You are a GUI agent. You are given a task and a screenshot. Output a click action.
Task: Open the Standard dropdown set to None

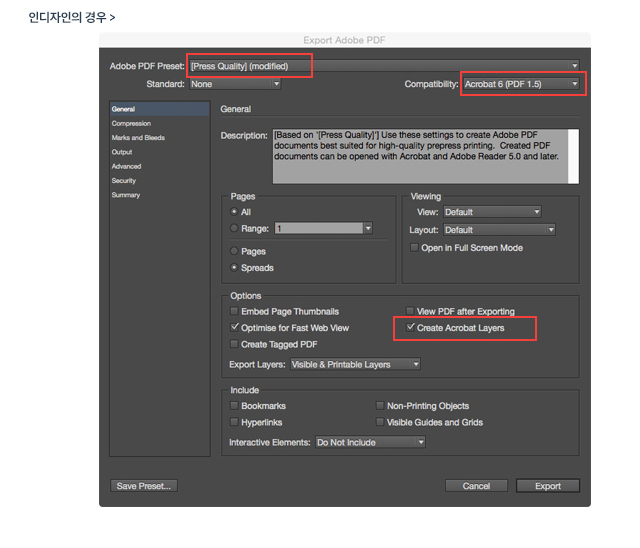pos(235,84)
